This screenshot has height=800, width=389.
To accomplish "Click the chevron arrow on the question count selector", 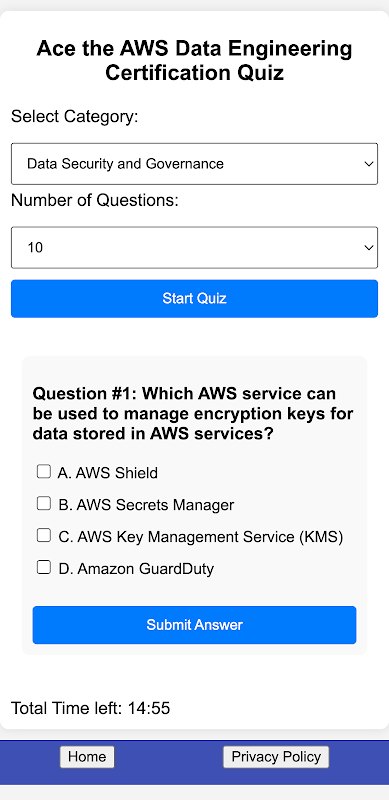I will [368, 247].
